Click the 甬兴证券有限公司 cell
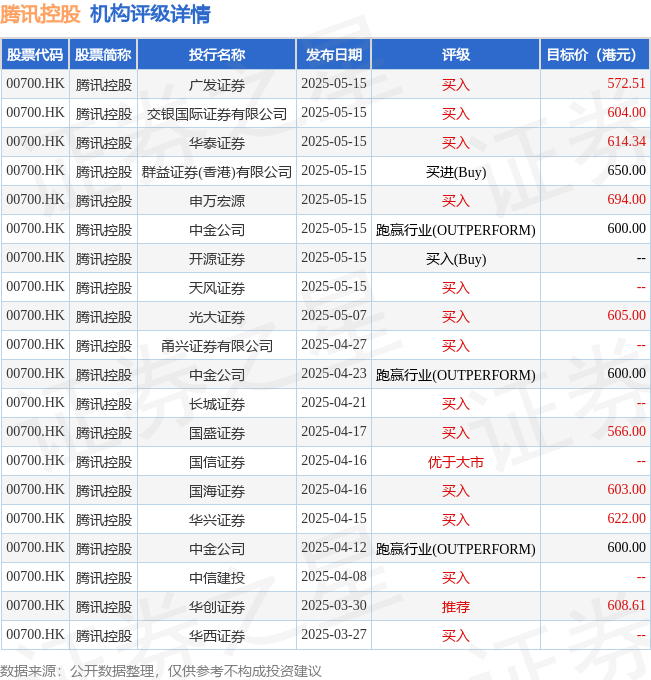651x680 pixels. (x=217, y=346)
